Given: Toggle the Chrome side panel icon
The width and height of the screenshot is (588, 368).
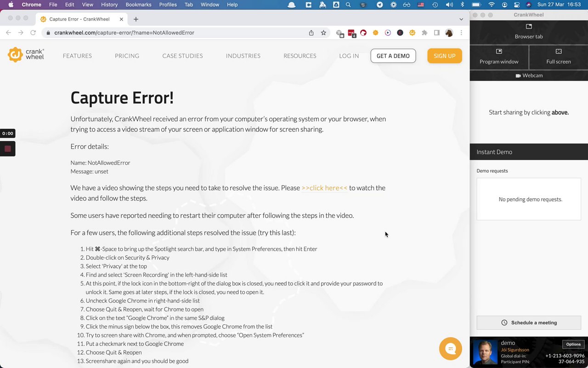Looking at the screenshot, I should [437, 33].
